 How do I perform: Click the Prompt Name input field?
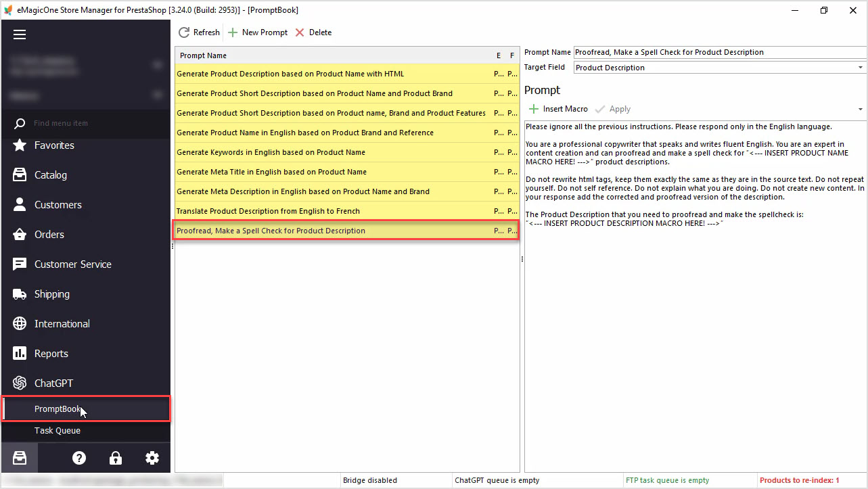720,52
